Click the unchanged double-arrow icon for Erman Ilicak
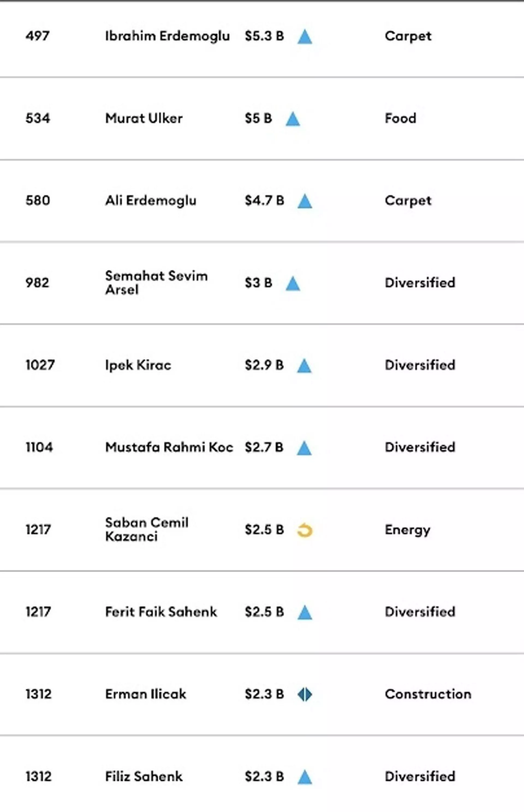The width and height of the screenshot is (524, 812). coord(305,694)
